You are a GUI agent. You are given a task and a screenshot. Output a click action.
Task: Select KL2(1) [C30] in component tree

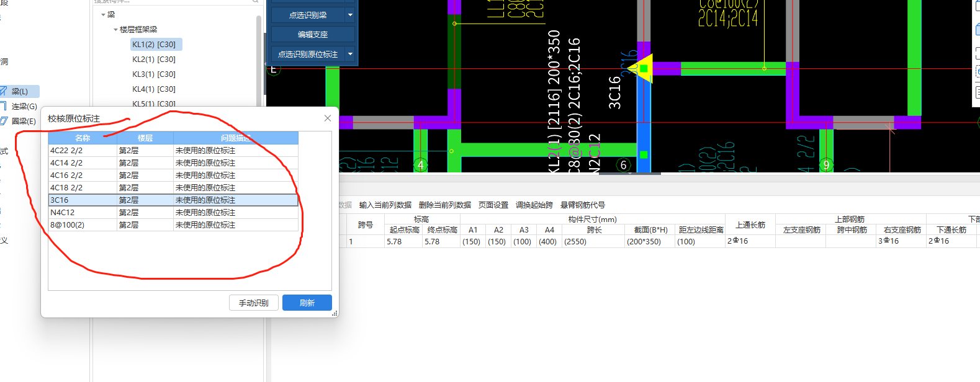click(154, 60)
